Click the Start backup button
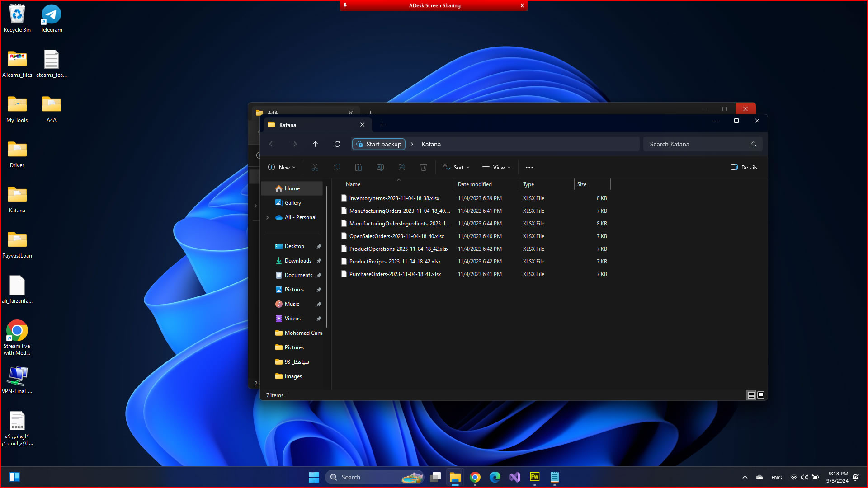 point(379,144)
